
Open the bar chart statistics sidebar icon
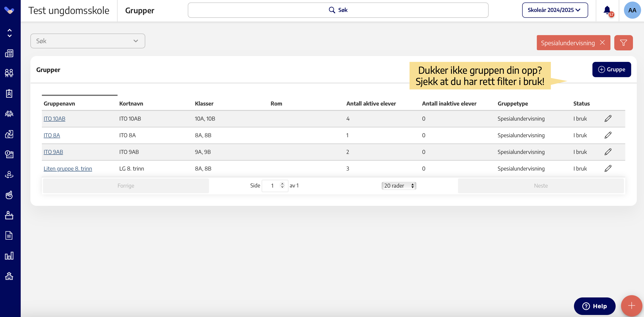point(9,256)
